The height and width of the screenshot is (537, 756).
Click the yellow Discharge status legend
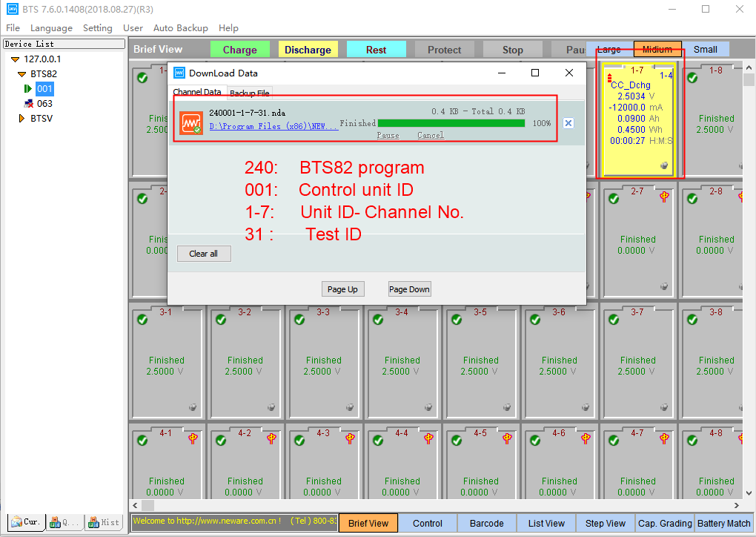pyautogui.click(x=308, y=50)
